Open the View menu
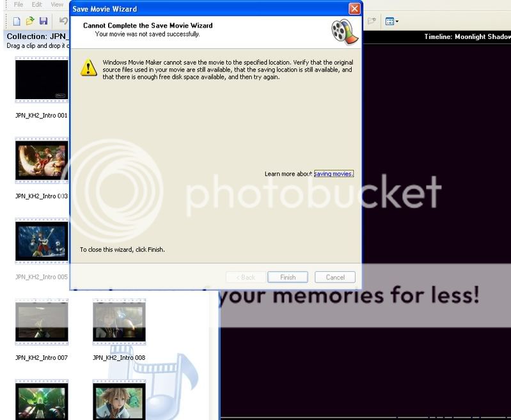Viewport: 511px width, 420px height. (57, 4)
